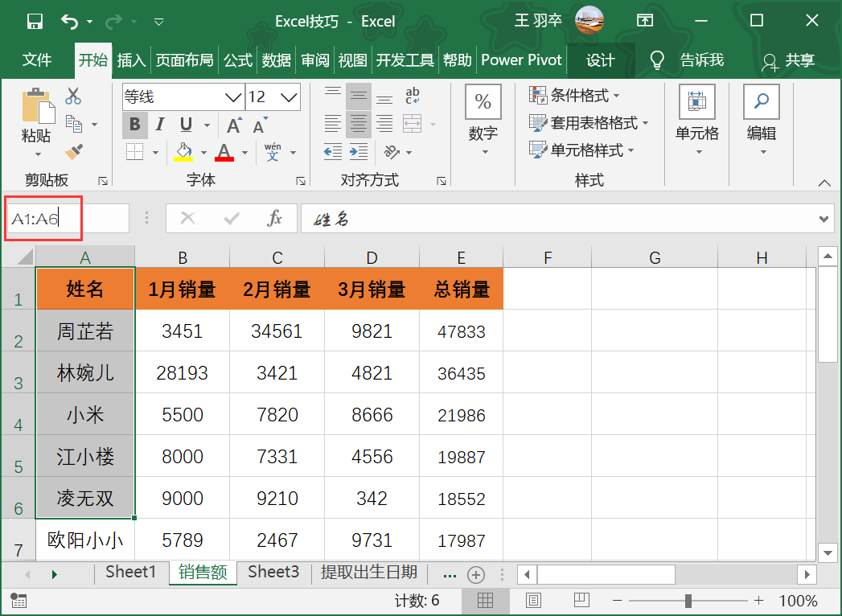
Task: Click the Cut scissors icon
Action: (73, 97)
